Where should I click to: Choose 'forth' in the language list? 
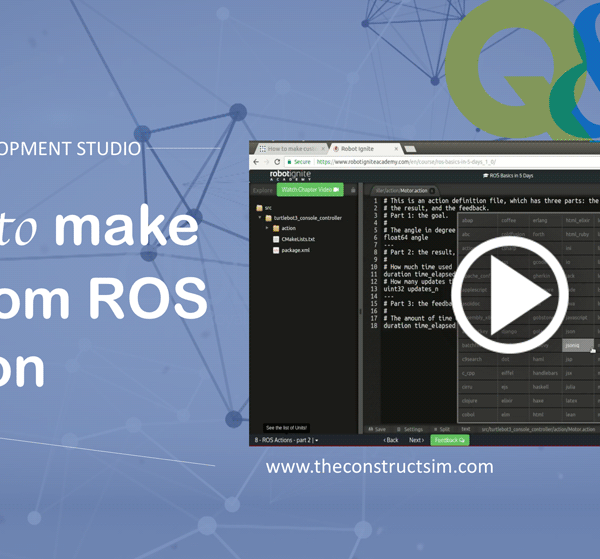tap(538, 234)
